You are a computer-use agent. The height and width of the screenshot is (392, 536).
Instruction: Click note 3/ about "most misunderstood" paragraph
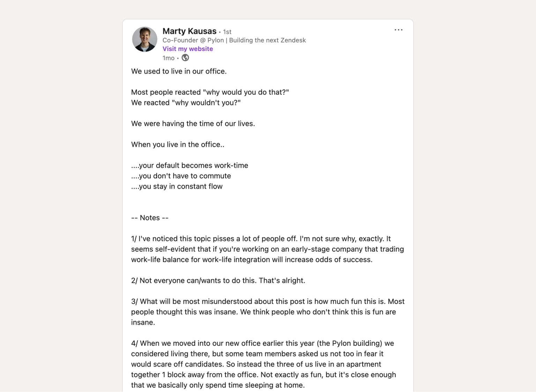coord(268,312)
